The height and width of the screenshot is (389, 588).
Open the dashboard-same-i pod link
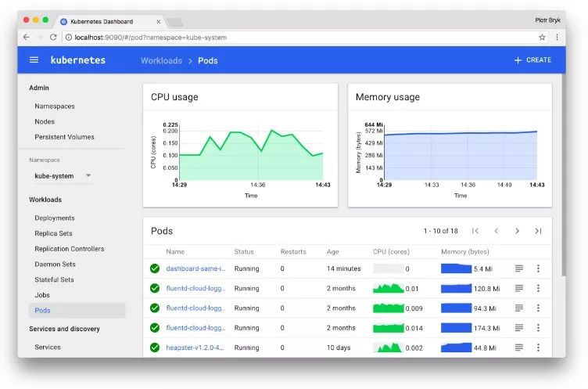pos(195,268)
